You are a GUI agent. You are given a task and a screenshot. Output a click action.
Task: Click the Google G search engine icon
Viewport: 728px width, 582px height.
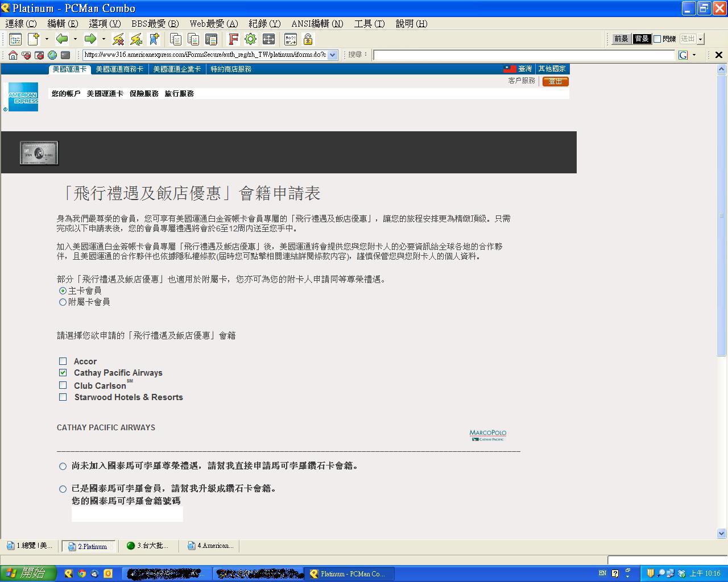click(683, 55)
